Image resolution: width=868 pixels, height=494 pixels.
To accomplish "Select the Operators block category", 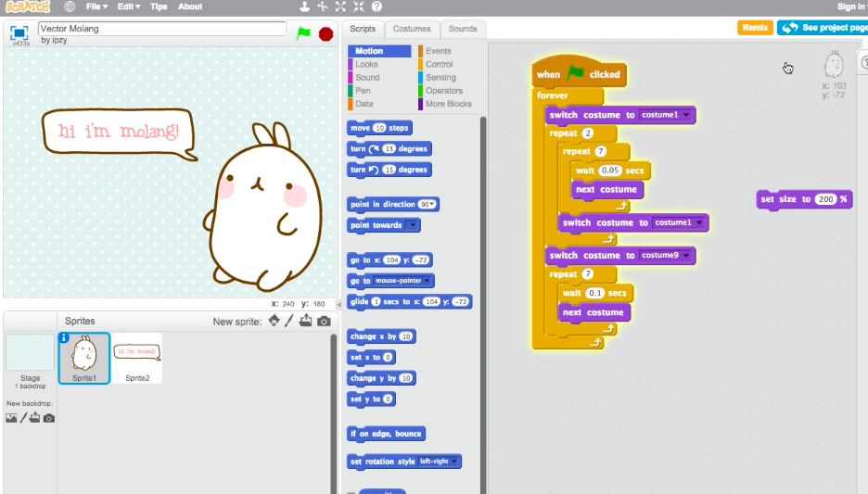I will tap(444, 91).
